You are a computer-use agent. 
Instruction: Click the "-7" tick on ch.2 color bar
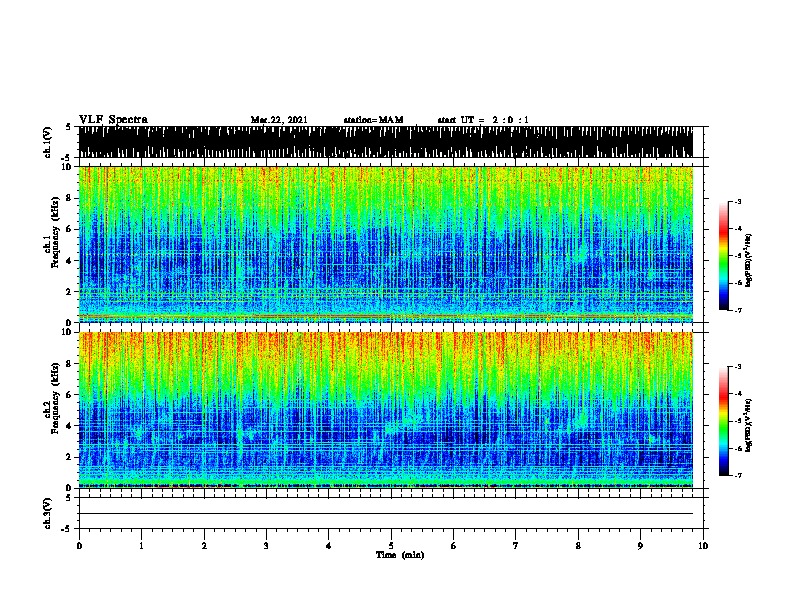point(737,475)
